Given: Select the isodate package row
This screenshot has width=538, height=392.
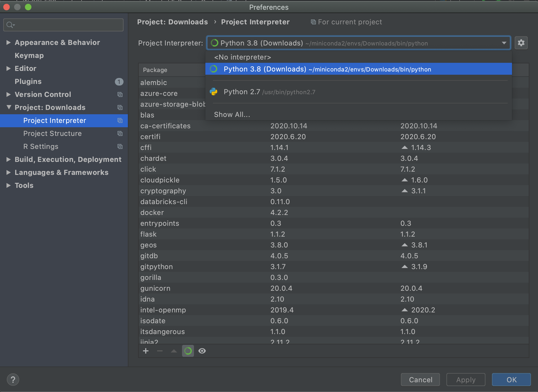Looking at the screenshot, I should coord(334,321).
